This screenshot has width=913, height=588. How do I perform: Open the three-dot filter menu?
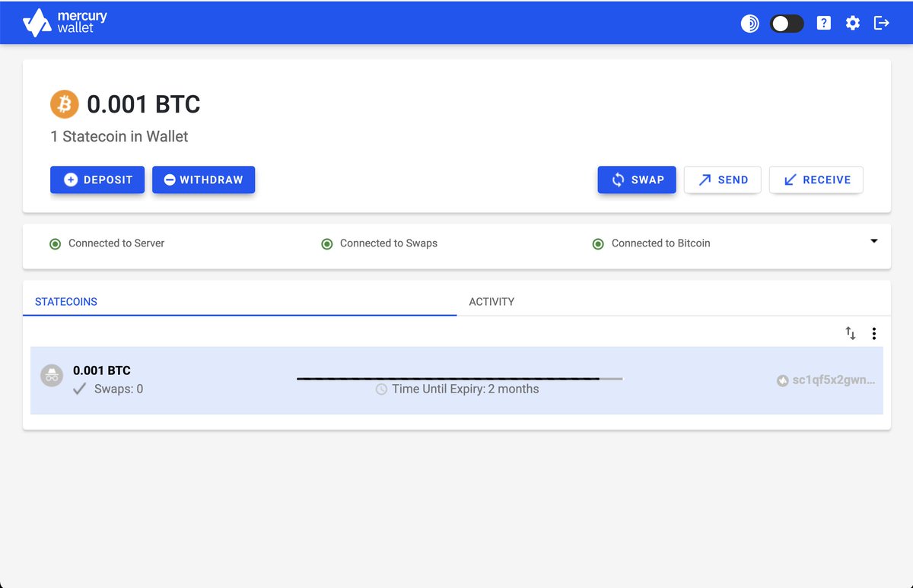pos(874,333)
